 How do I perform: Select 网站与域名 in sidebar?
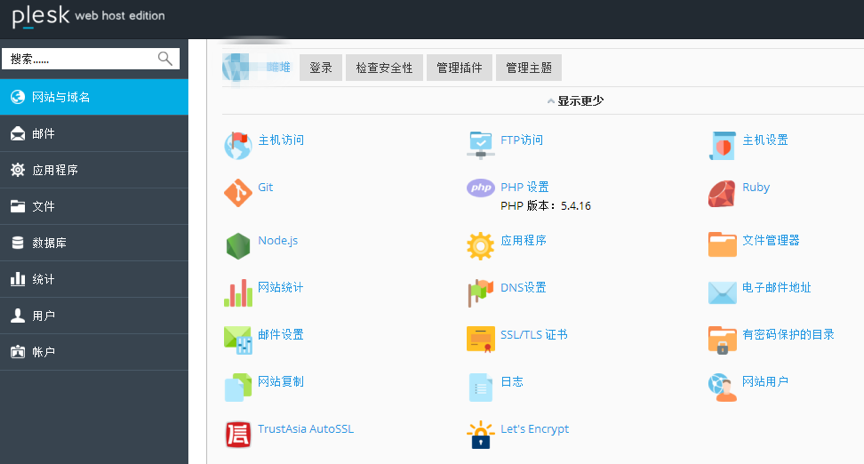click(x=94, y=97)
